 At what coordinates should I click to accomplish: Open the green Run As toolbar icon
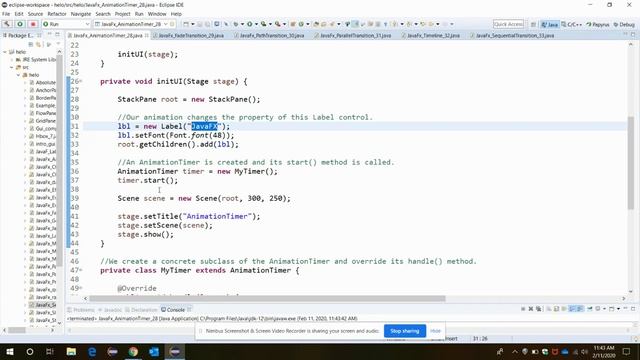[x=249, y=24]
